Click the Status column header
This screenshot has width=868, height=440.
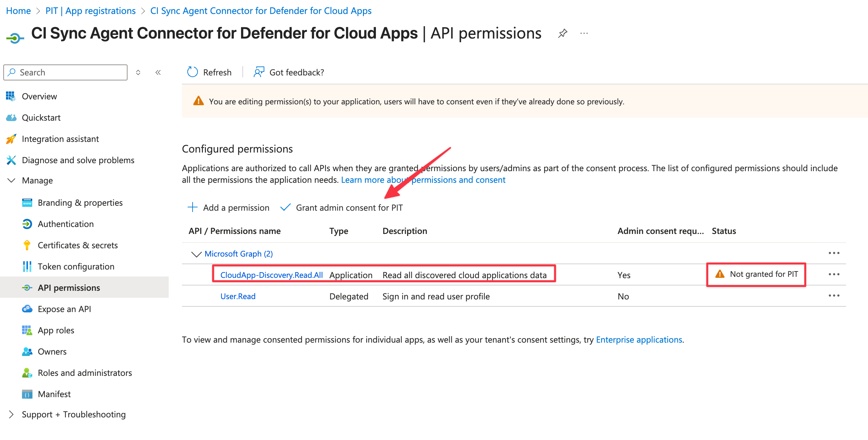(724, 231)
